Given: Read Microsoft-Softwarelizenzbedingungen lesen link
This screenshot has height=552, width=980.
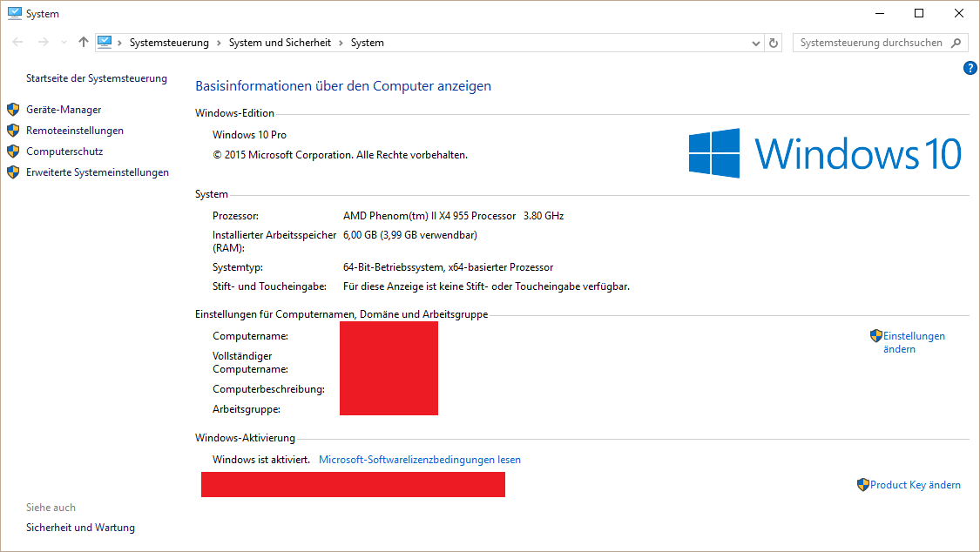Looking at the screenshot, I should click(x=419, y=460).
